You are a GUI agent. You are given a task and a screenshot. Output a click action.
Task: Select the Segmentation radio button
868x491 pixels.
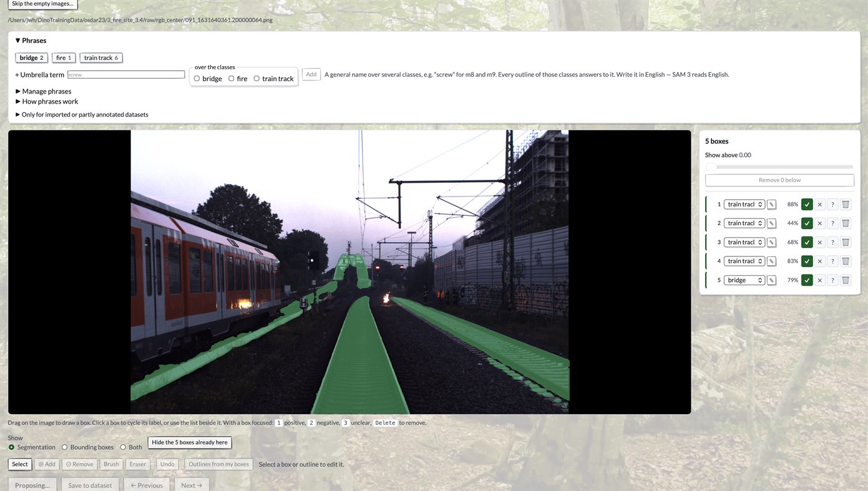(11, 447)
